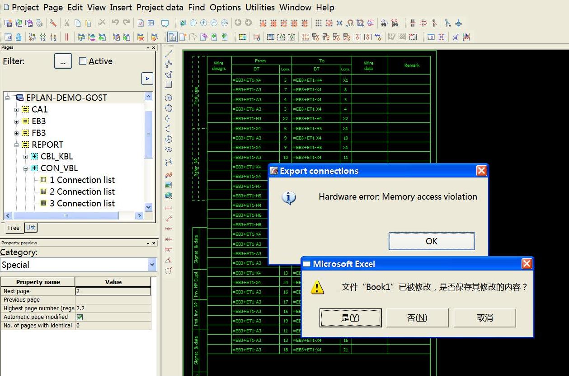Image resolution: width=569 pixels, height=392 pixels.
Task: Collapse the CON_VBL tree node
Action: click(25, 168)
